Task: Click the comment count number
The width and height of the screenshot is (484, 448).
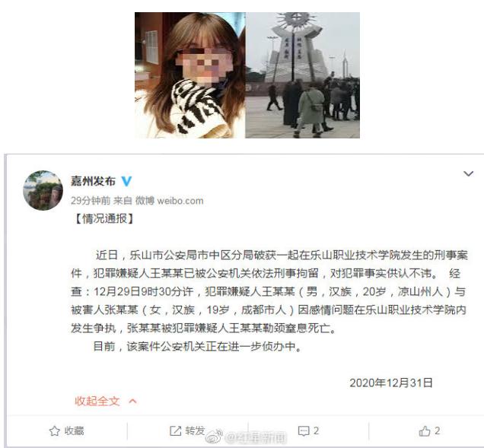Action: (316, 431)
